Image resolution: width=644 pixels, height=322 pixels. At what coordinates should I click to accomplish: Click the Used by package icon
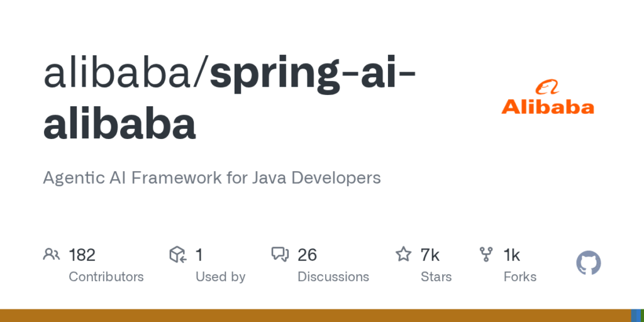coord(178,254)
